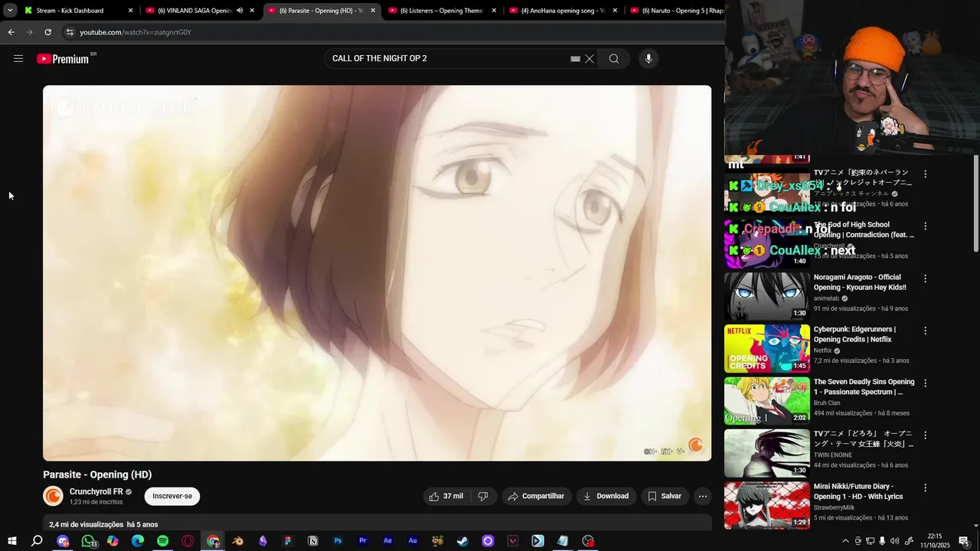This screenshot has width=980, height=551.
Task: Open Notion from the taskbar
Action: 312,541
